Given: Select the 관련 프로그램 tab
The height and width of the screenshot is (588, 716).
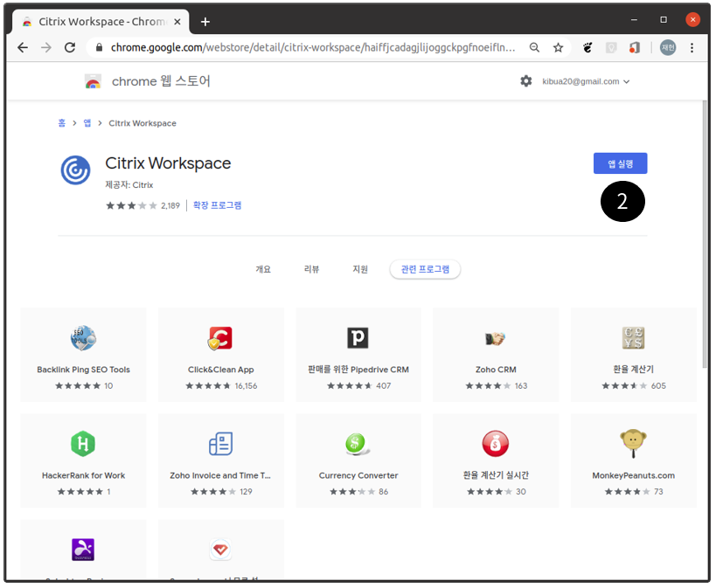Looking at the screenshot, I should 425,269.
